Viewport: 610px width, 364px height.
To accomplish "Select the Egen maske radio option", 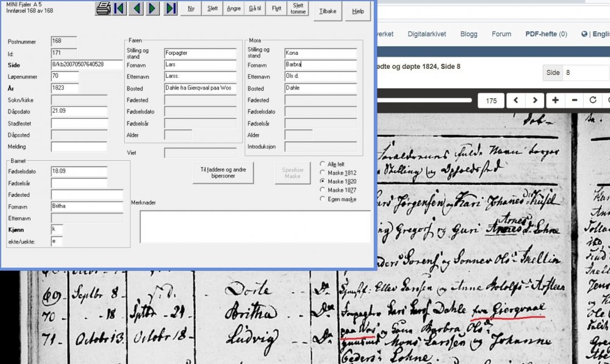I will point(323,199).
